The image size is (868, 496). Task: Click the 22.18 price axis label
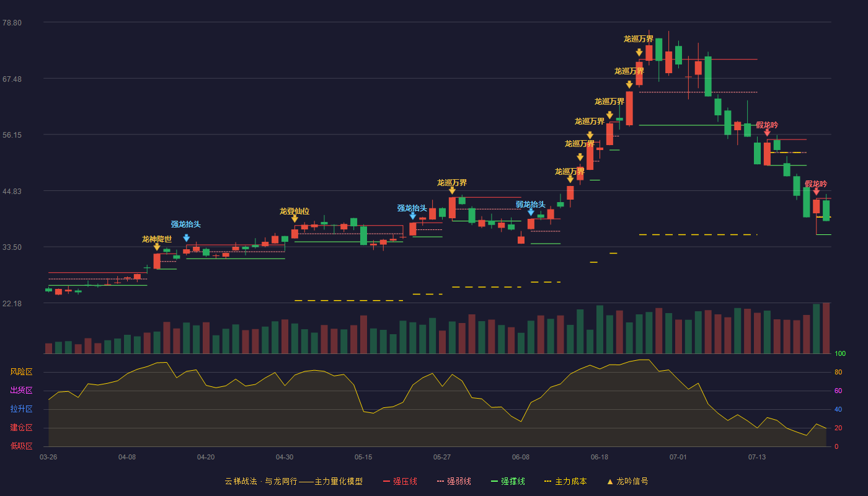pos(12,303)
